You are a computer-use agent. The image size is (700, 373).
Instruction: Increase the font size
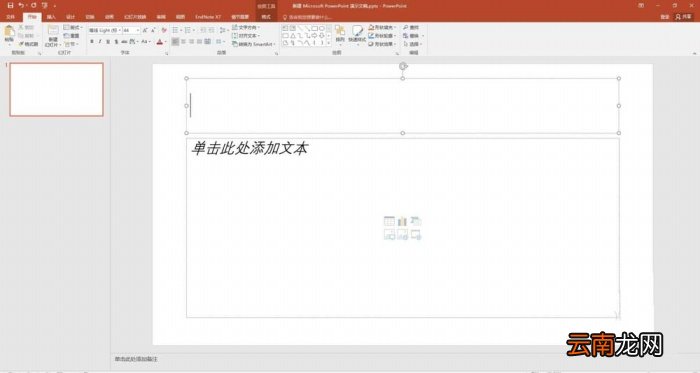[x=145, y=30]
